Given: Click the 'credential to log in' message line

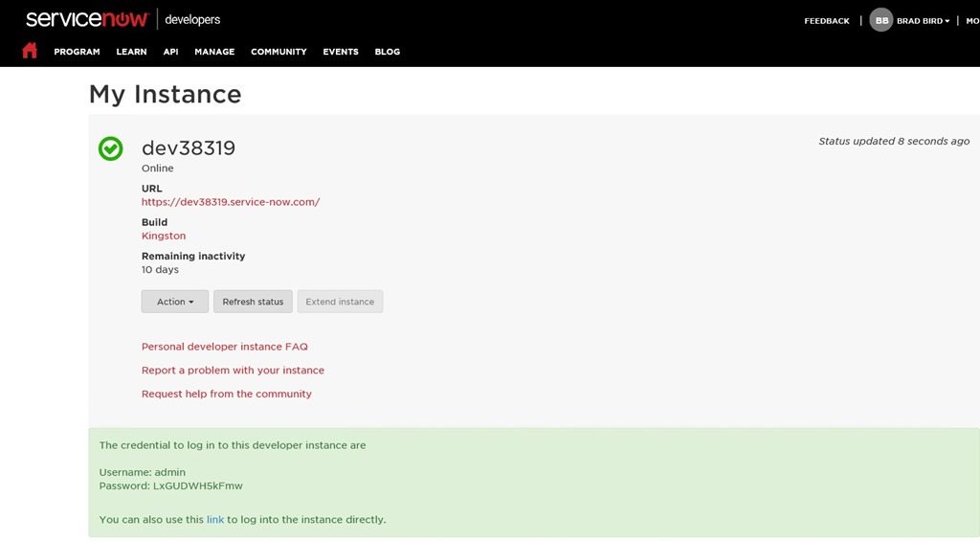Looking at the screenshot, I should coord(233,445).
